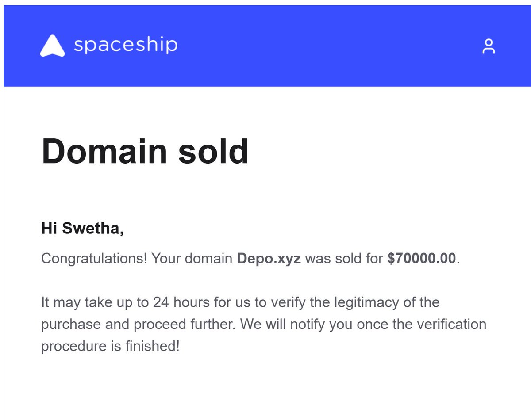Click the phrase was sold for
The height and width of the screenshot is (420, 531).
pyautogui.click(x=344, y=259)
